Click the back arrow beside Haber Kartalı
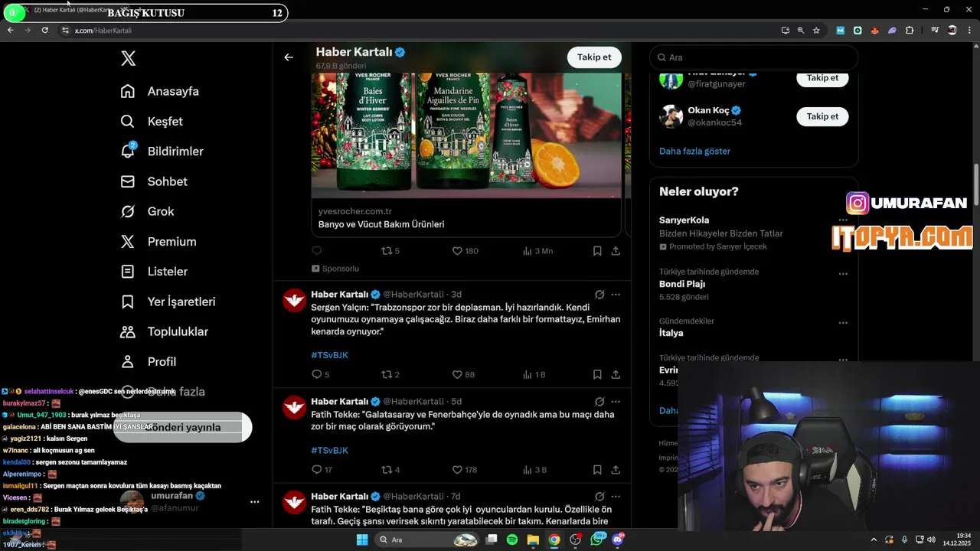The height and width of the screenshot is (551, 980). pos(289,57)
